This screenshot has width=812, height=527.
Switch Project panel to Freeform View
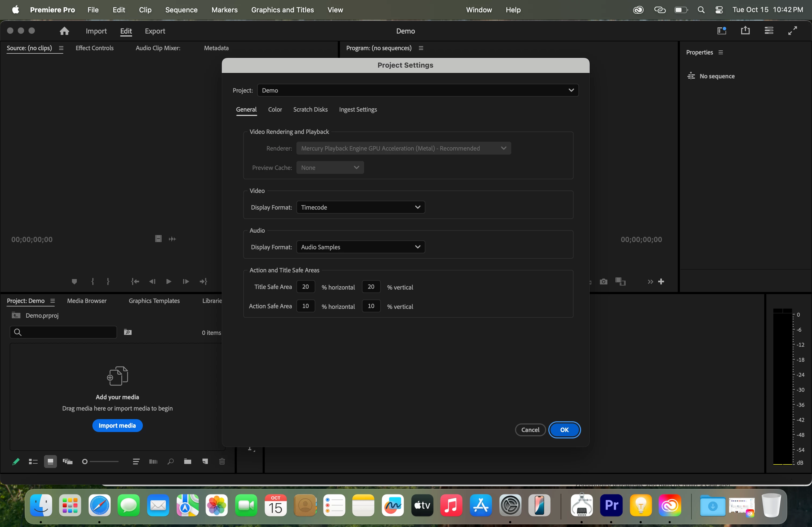tap(68, 462)
